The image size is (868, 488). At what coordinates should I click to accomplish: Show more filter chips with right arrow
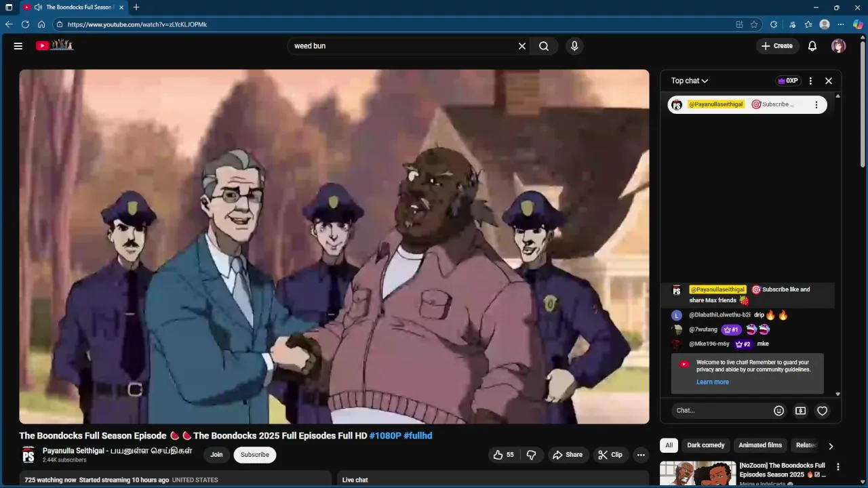click(x=831, y=446)
